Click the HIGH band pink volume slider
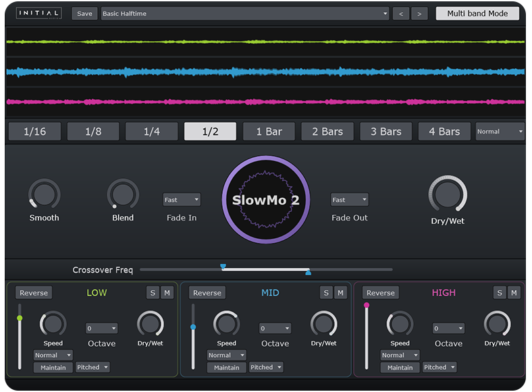This screenshot has height=392, width=532. [x=367, y=306]
